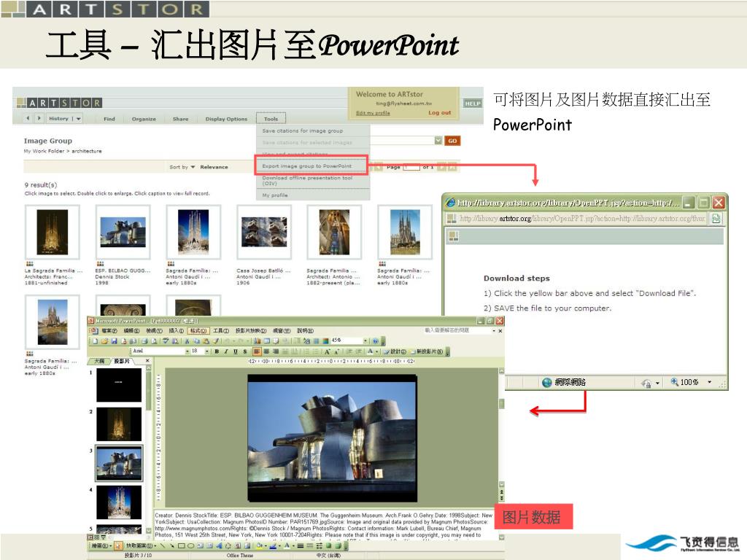
Task: Click New document icon in PowerPoint toolbar
Action: pyautogui.click(x=95, y=341)
